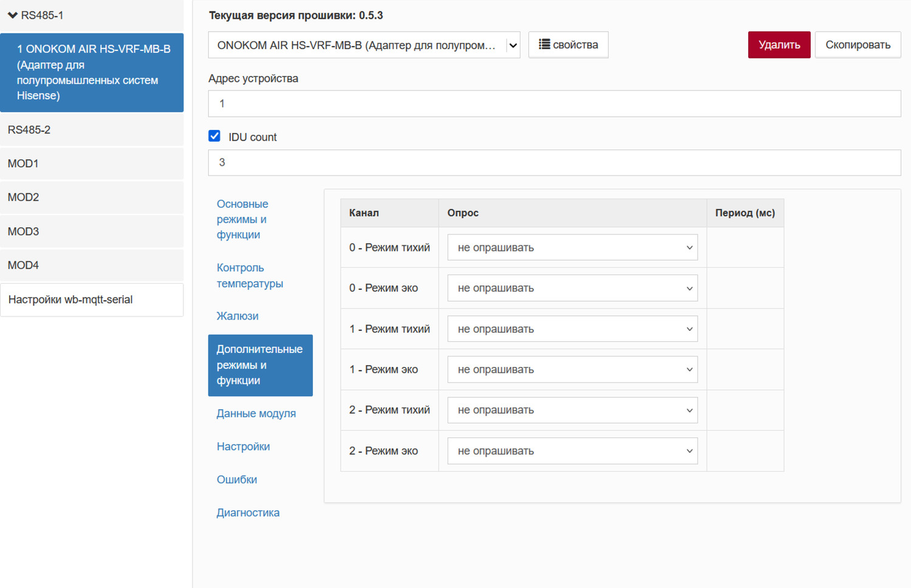Viewport: 911px width, 588px height.
Task: Open the свойства properties list button
Action: [x=568, y=45]
